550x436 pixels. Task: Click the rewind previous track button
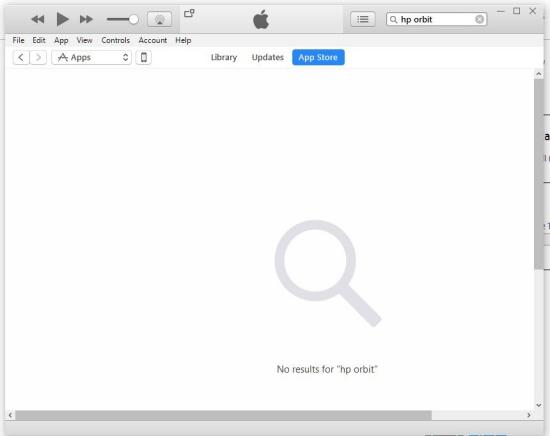[38, 19]
